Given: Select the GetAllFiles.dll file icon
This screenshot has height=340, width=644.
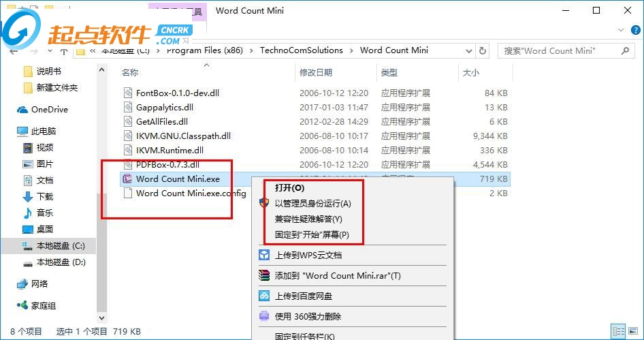Looking at the screenshot, I should click(x=128, y=122).
